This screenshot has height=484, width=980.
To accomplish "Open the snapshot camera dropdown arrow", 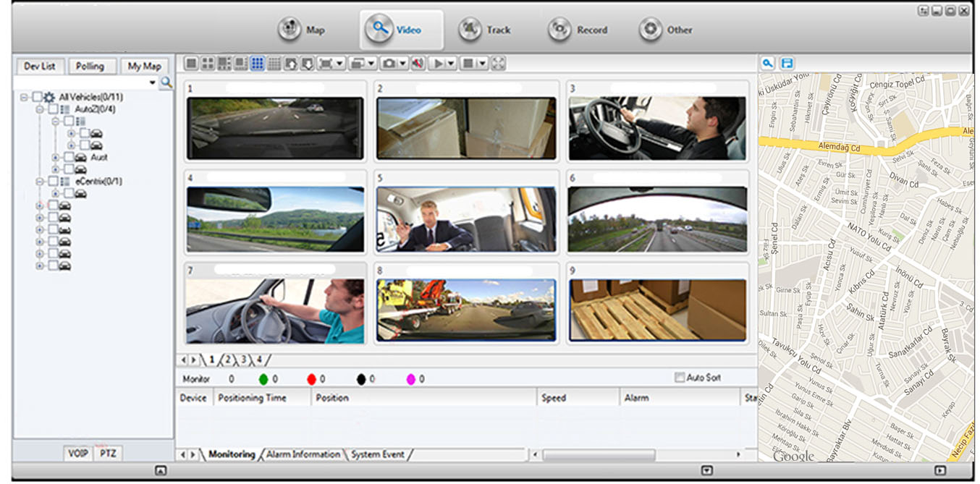I will [402, 64].
